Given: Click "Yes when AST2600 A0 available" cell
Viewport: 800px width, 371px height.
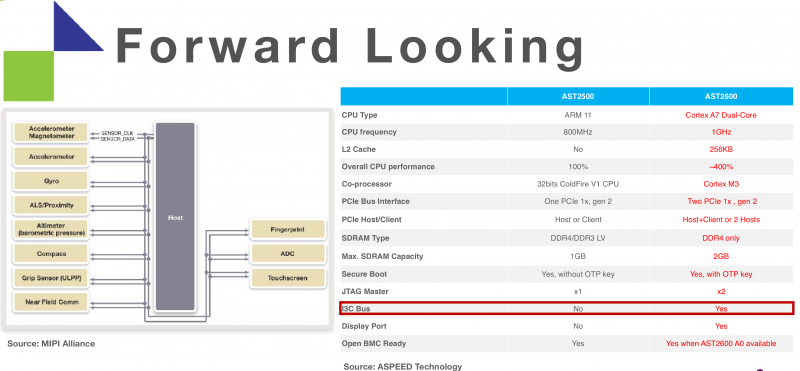Looking at the screenshot, I should (x=721, y=343).
